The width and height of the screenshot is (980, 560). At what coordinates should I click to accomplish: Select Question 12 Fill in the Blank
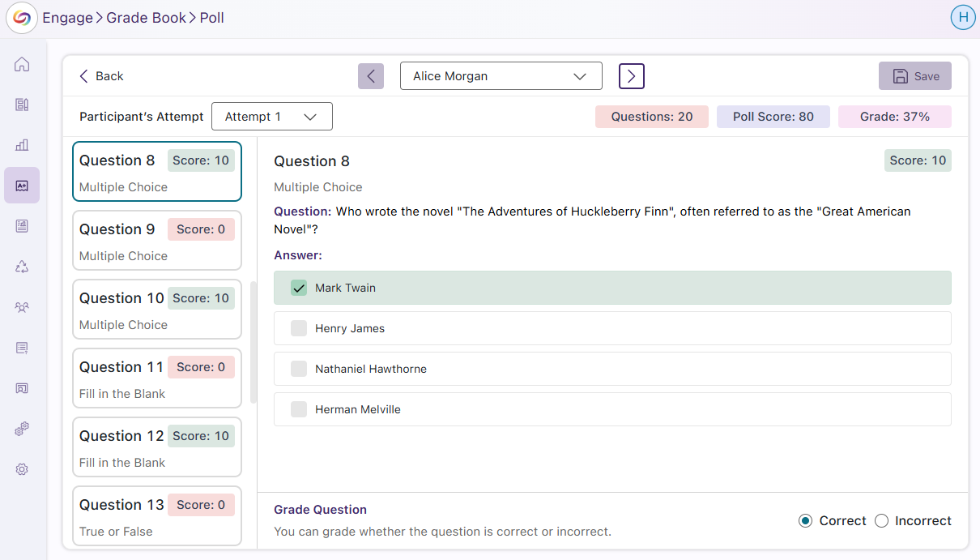[156, 447]
